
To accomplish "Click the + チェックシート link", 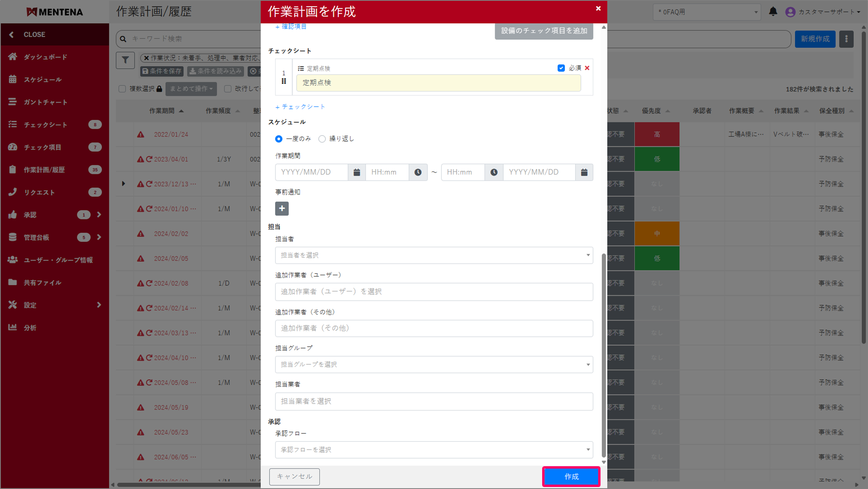I will 300,107.
